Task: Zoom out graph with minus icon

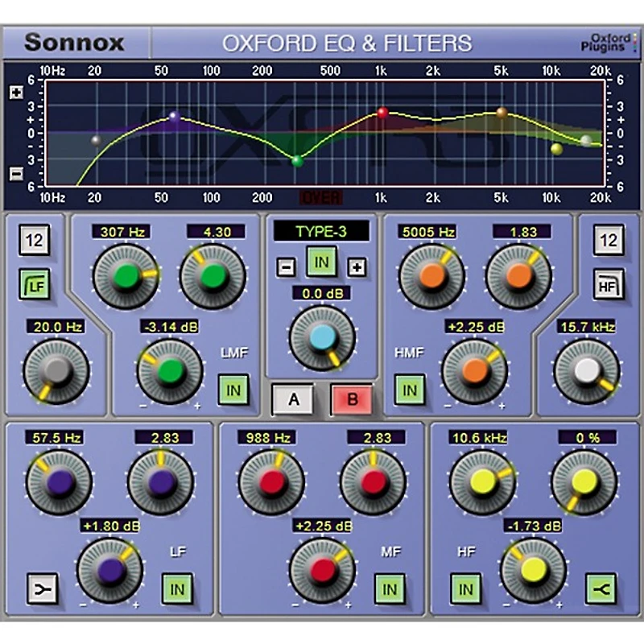Action: coord(16,174)
